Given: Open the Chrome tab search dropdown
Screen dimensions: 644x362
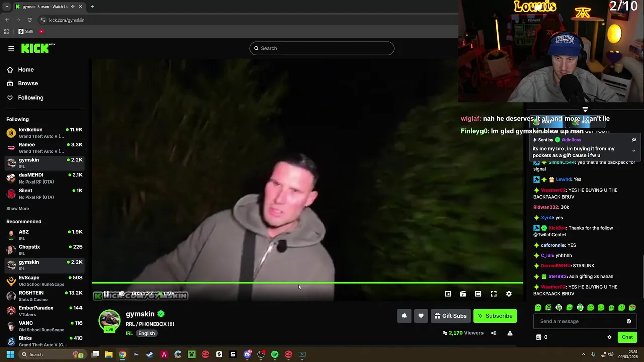Looking at the screenshot, I should [6, 6].
